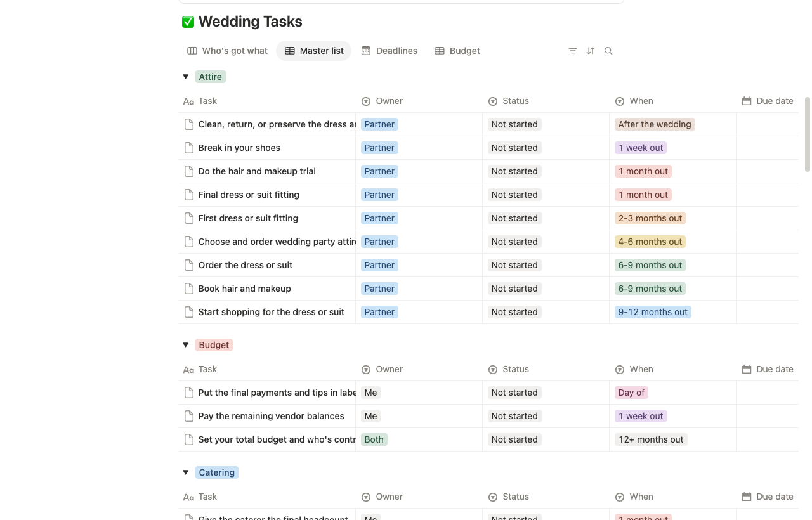Switch to the Deadlines tab
This screenshot has width=812, height=520.
[390, 51]
